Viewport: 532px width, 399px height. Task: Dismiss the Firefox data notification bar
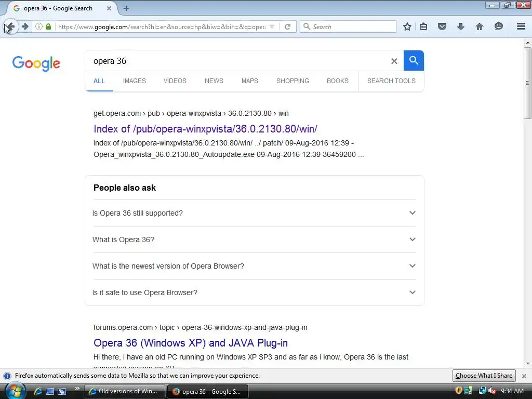coord(524,376)
